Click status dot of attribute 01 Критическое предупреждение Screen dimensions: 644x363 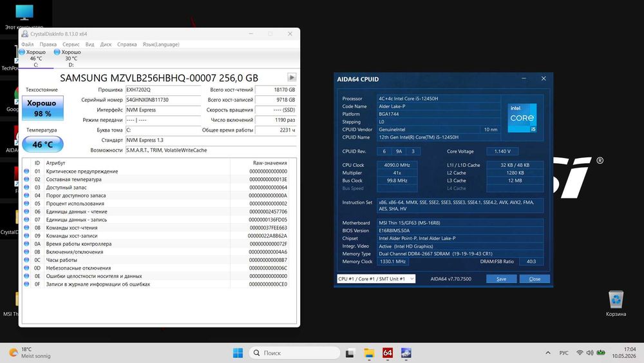[x=26, y=172]
